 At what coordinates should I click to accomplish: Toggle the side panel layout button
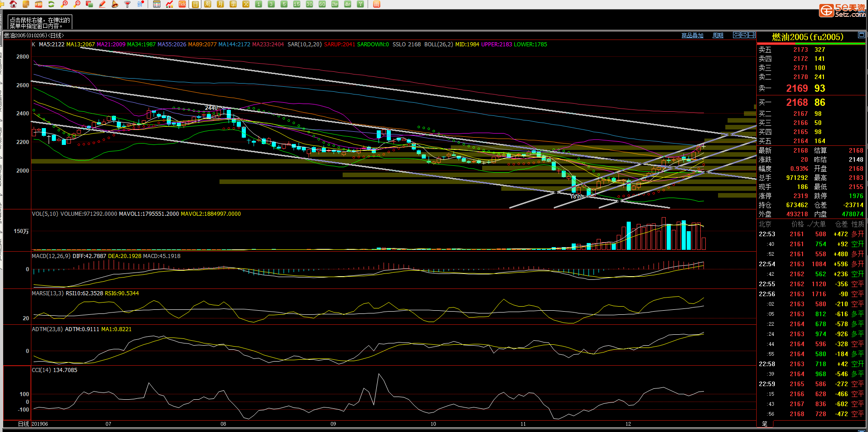(x=752, y=35)
